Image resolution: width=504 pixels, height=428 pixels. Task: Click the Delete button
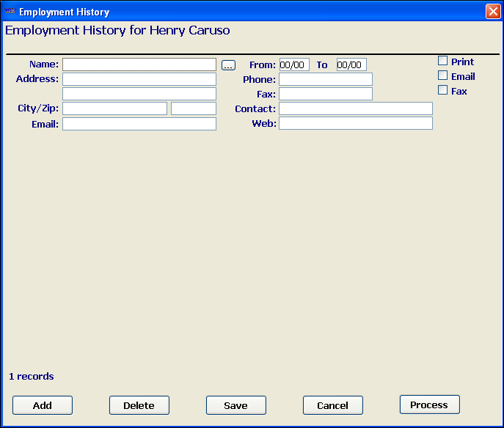pos(139,405)
